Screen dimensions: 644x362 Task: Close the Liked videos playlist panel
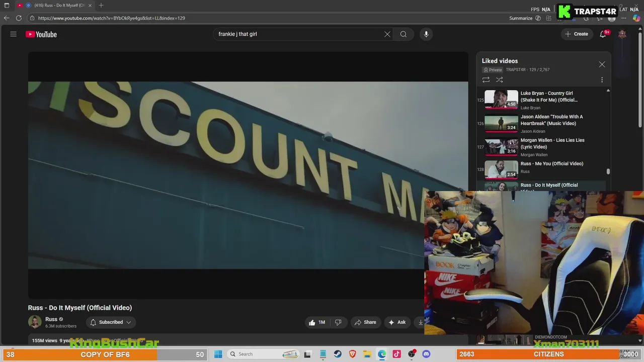coord(602,64)
